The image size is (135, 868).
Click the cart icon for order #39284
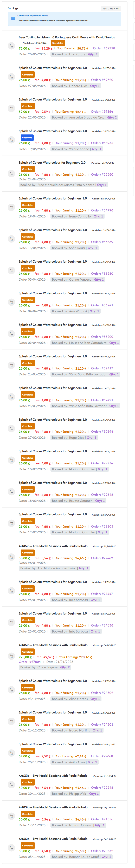11,109
